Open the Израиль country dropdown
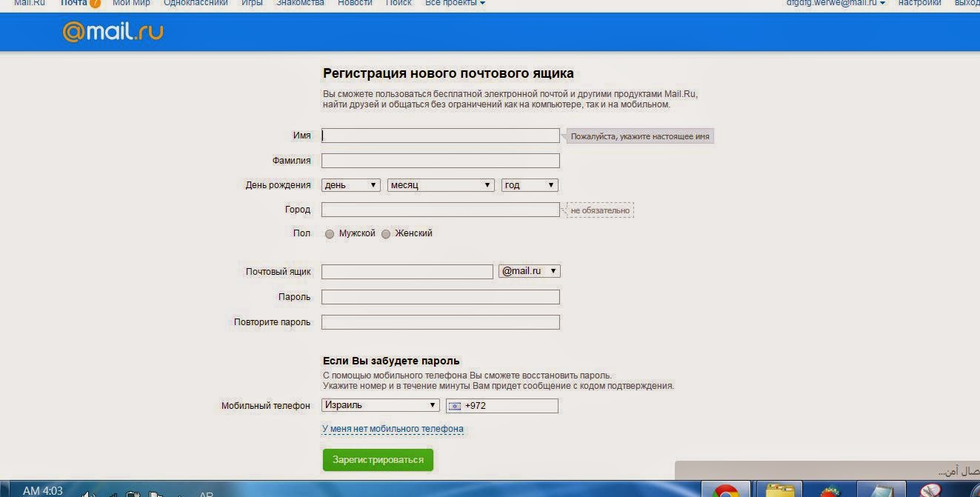 pyautogui.click(x=381, y=405)
